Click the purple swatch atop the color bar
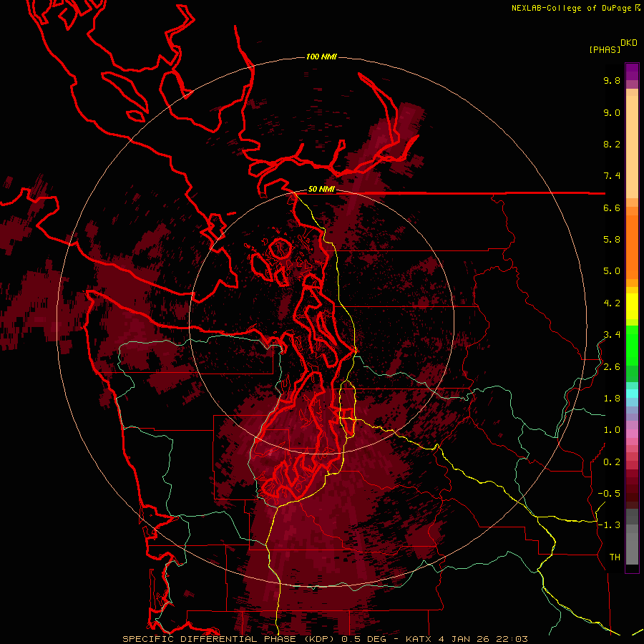This screenshot has width=644, height=644. click(632, 72)
